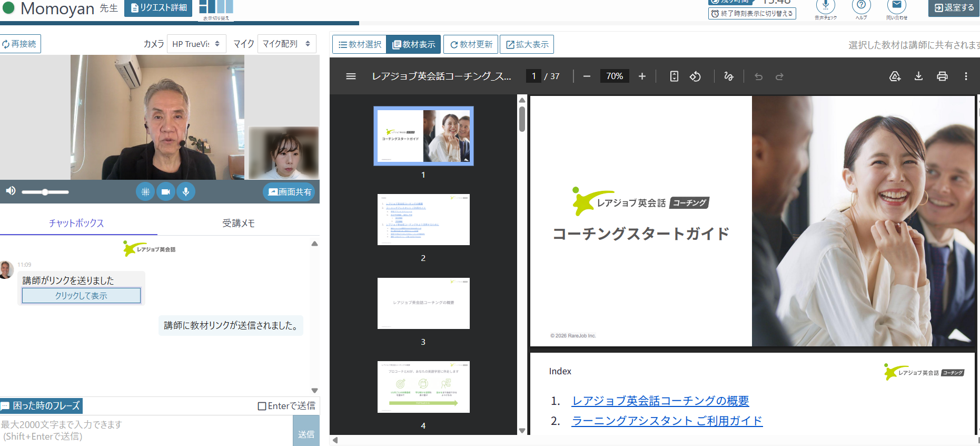Select page 4 thumbnail
Image resolution: width=980 pixels, height=446 pixels.
coord(423,387)
